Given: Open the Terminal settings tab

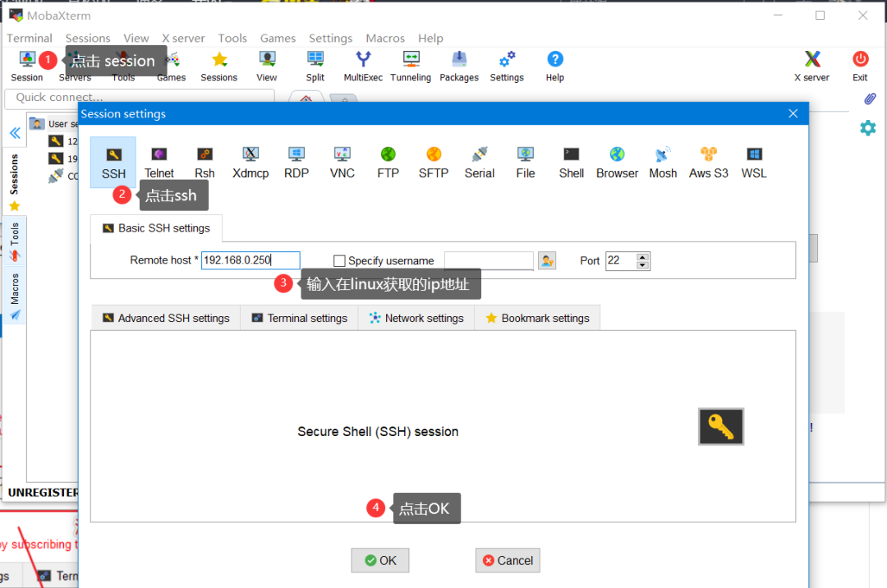Looking at the screenshot, I should pyautogui.click(x=299, y=319).
